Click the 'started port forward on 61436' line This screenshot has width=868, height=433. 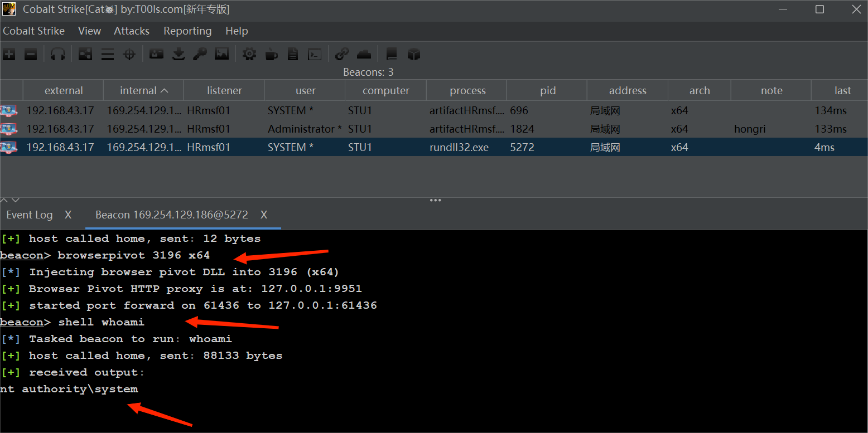[189, 305]
